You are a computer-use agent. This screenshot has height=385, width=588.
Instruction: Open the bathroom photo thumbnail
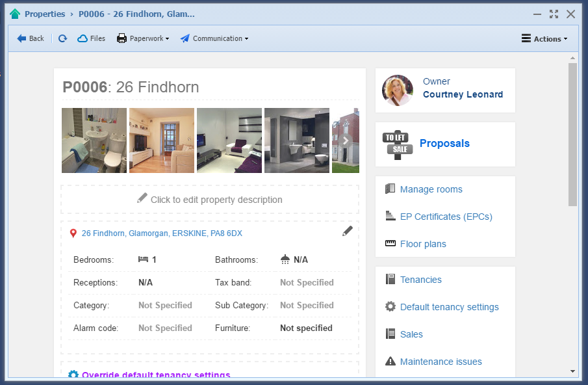[x=94, y=140]
